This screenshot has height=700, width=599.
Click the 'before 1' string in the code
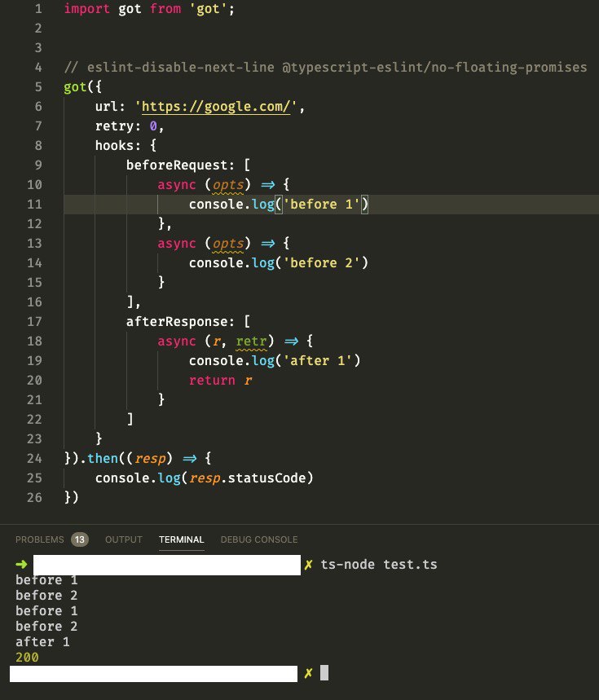coord(321,204)
